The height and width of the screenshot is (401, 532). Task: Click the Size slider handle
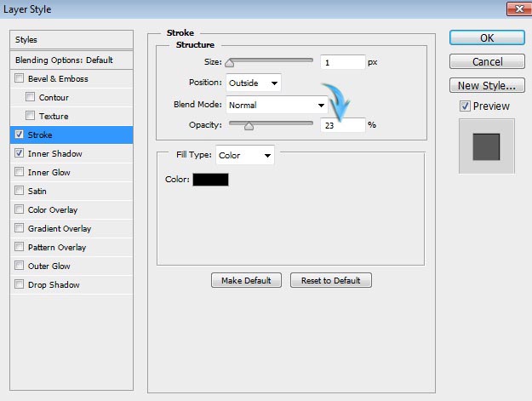230,63
